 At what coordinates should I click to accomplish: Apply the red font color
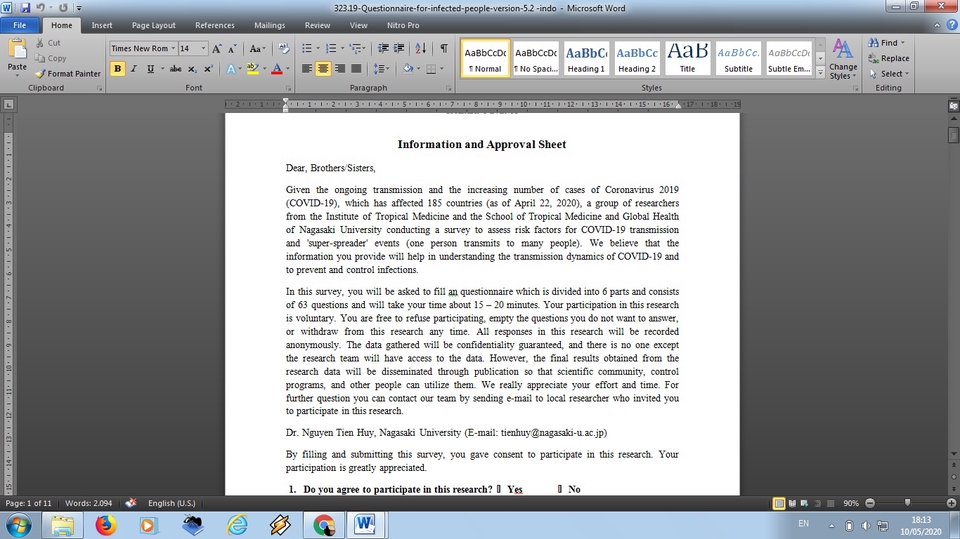277,69
